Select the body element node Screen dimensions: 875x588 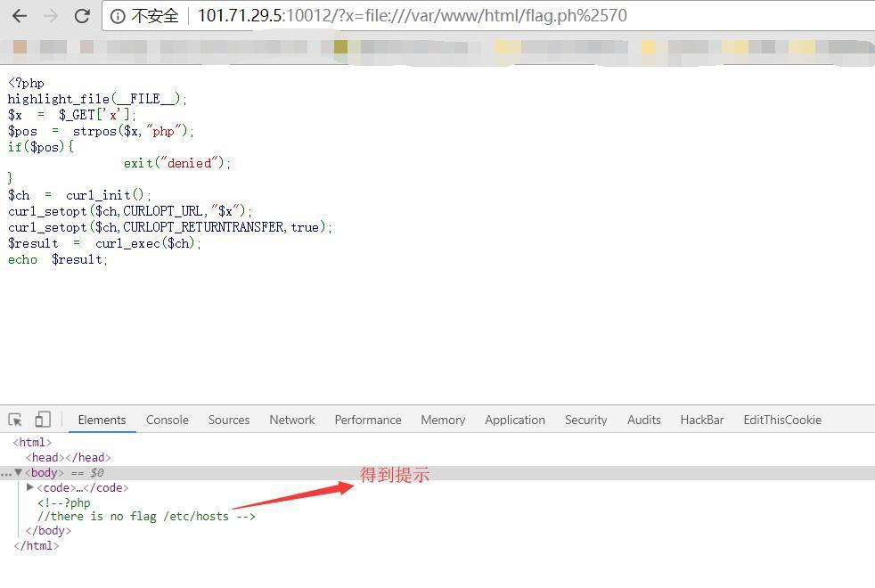click(x=44, y=472)
